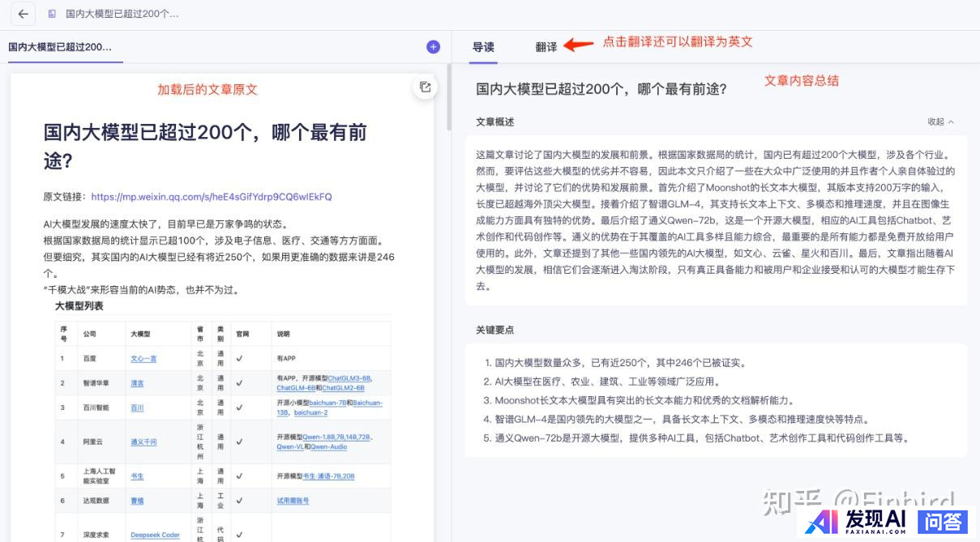Click the 百度 company cell

click(89, 358)
